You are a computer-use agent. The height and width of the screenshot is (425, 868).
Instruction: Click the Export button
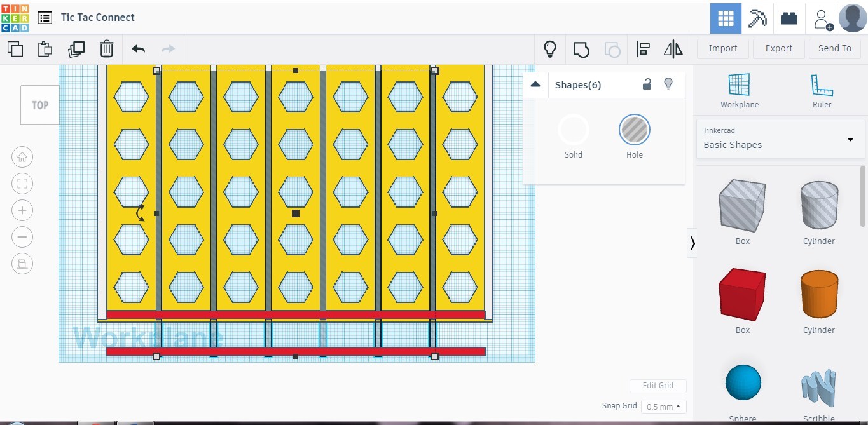coord(779,48)
